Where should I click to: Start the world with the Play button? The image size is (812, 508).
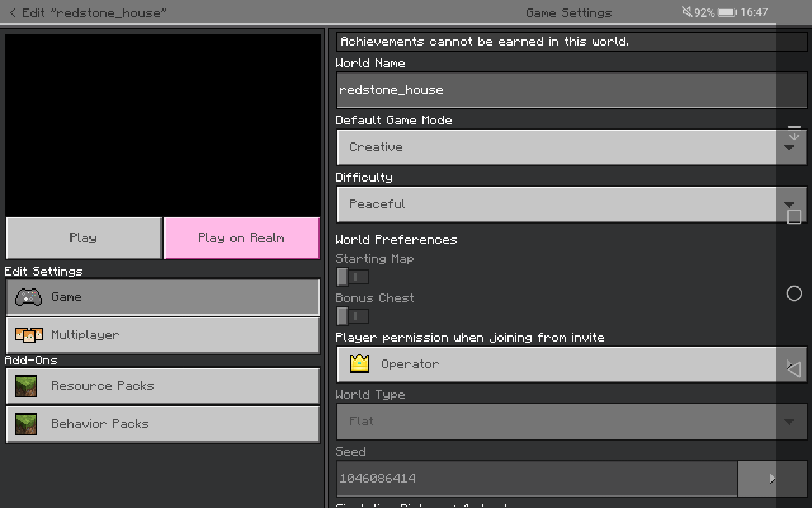click(84, 238)
